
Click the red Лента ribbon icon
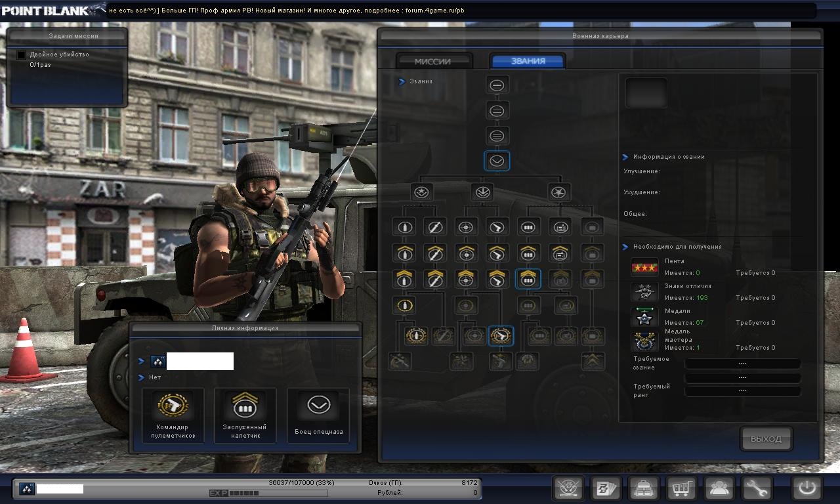[644, 267]
